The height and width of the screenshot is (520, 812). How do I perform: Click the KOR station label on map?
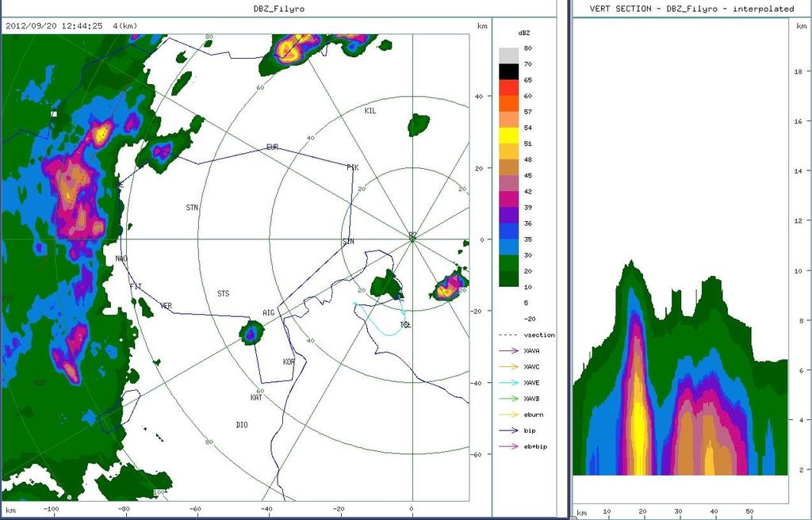(x=289, y=361)
